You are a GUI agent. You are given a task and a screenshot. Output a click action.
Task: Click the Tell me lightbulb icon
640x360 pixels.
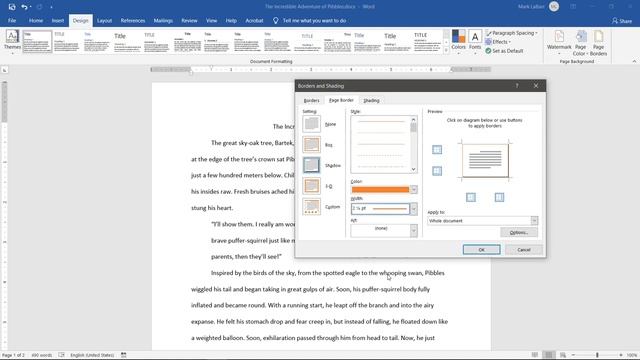(x=276, y=20)
